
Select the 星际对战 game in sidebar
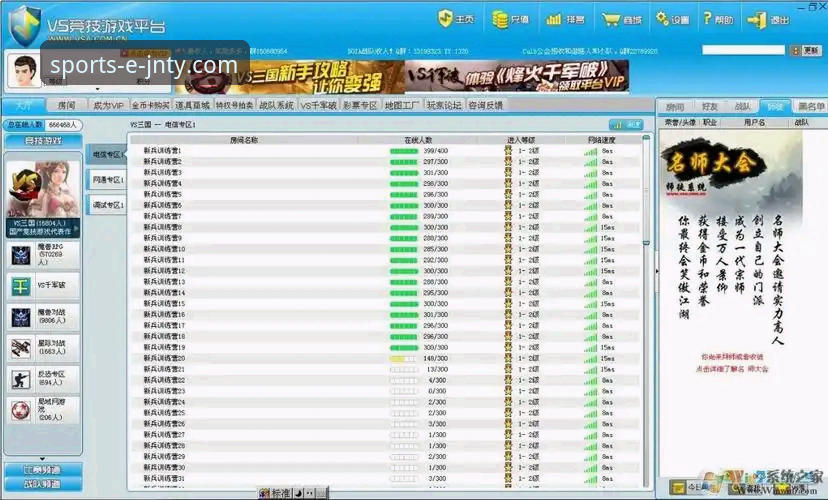pyautogui.click(x=43, y=347)
